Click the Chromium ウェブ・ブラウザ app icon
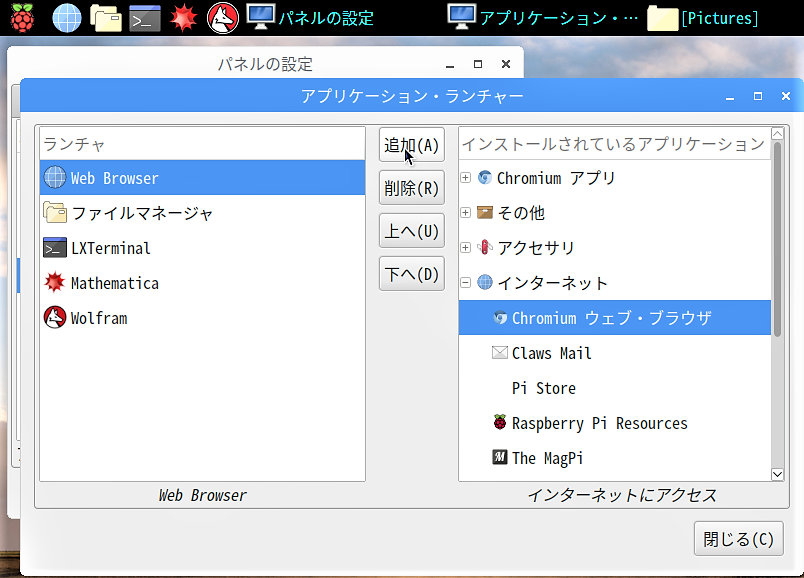The height and width of the screenshot is (578, 804). click(x=500, y=317)
